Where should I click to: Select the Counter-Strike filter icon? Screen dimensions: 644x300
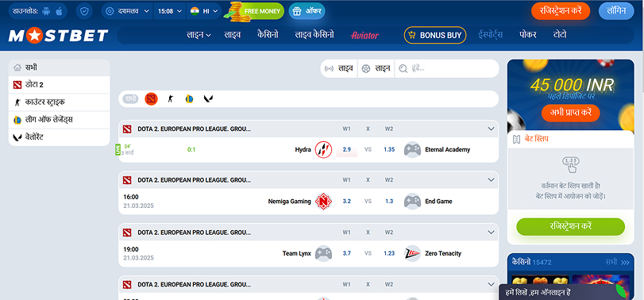tap(171, 99)
